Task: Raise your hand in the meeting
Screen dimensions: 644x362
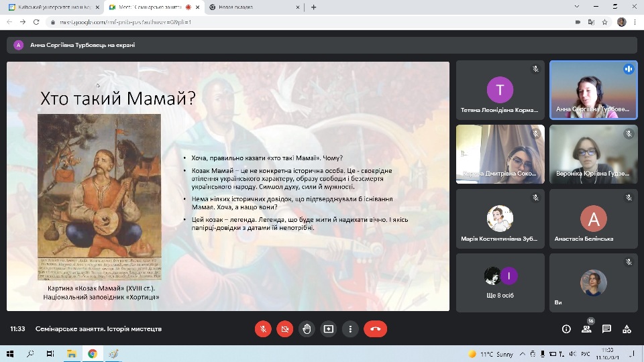Action: point(307,328)
